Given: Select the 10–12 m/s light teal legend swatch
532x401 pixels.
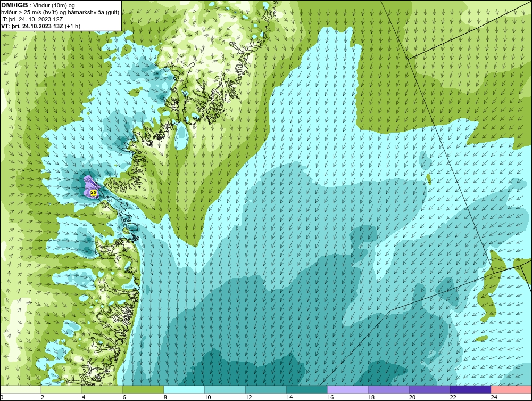Looking at the screenshot, I should tap(225, 389).
